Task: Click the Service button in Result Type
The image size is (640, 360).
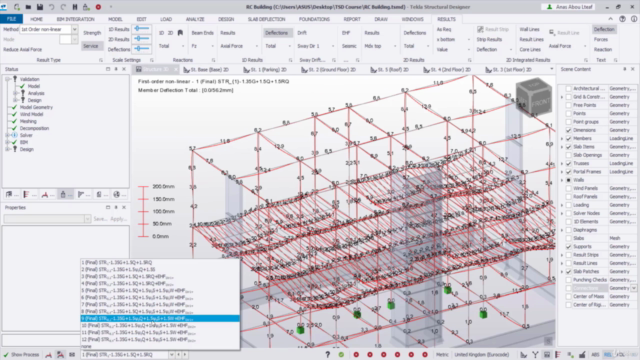Action: (91, 46)
